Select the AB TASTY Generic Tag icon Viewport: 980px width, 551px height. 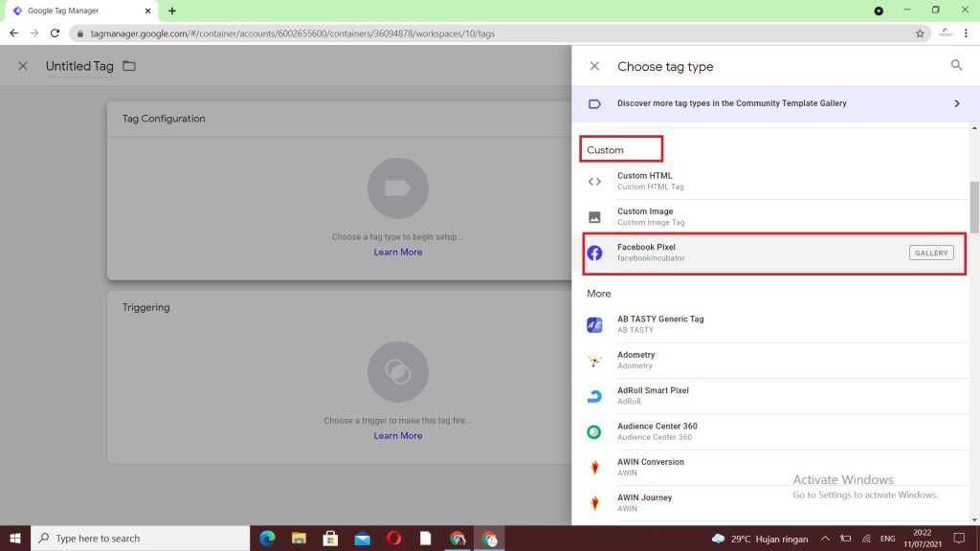[x=594, y=324]
